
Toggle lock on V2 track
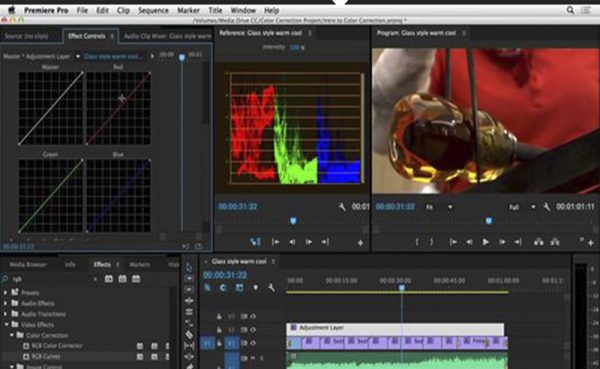click(219, 330)
